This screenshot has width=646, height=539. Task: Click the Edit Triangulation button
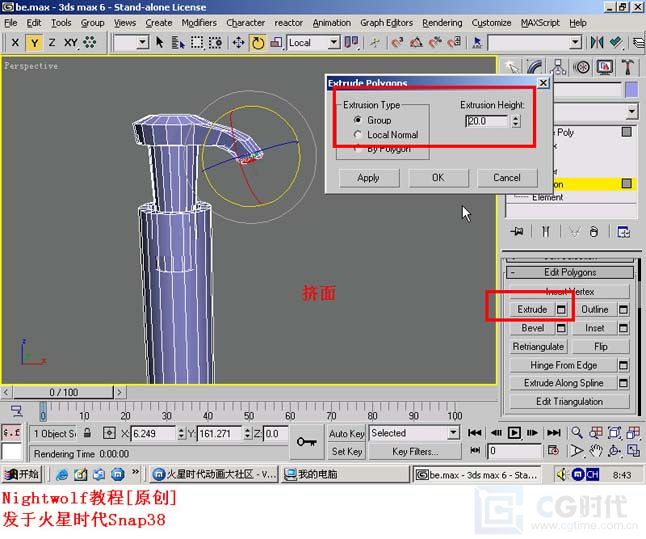pos(570,401)
